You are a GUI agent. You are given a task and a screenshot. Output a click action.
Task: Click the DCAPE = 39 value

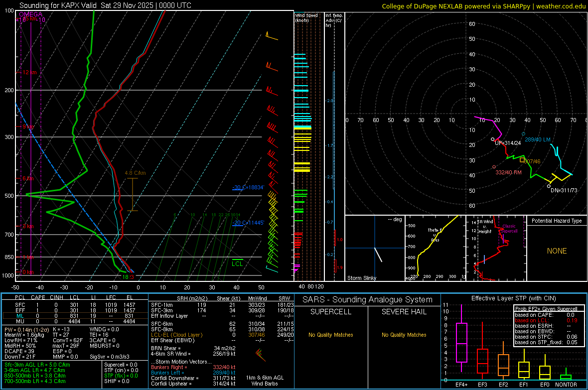[x=19, y=351]
